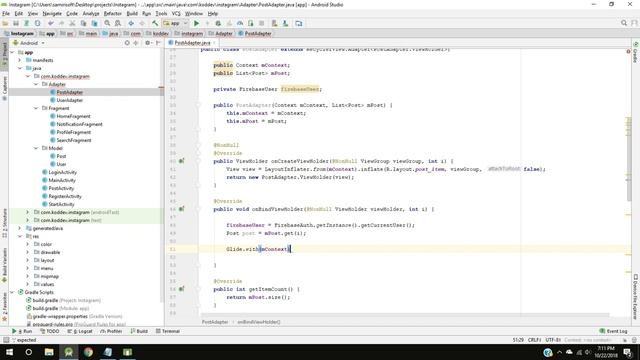Open the Build menu
The image size is (640, 360).
[x=132, y=13]
